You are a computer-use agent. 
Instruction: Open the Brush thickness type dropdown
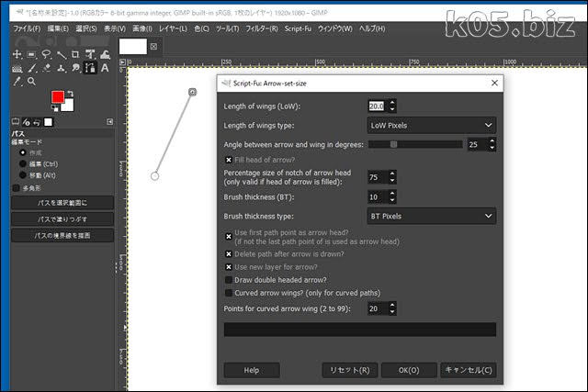[x=432, y=216]
